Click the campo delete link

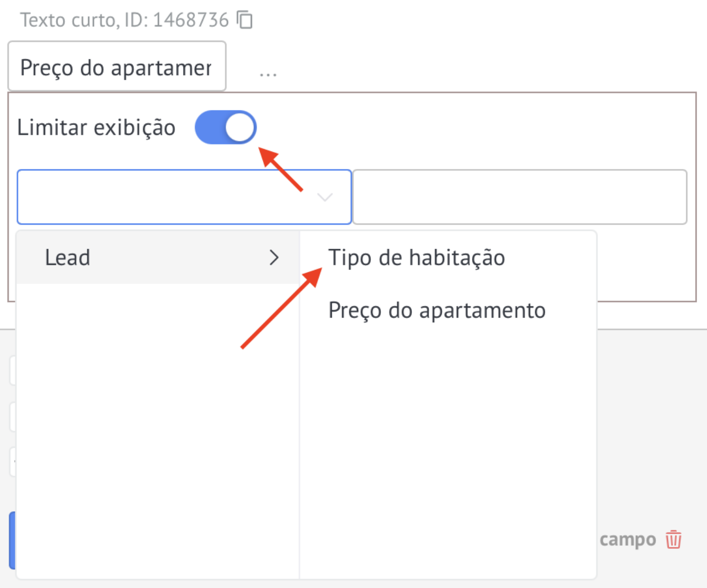tap(628, 539)
